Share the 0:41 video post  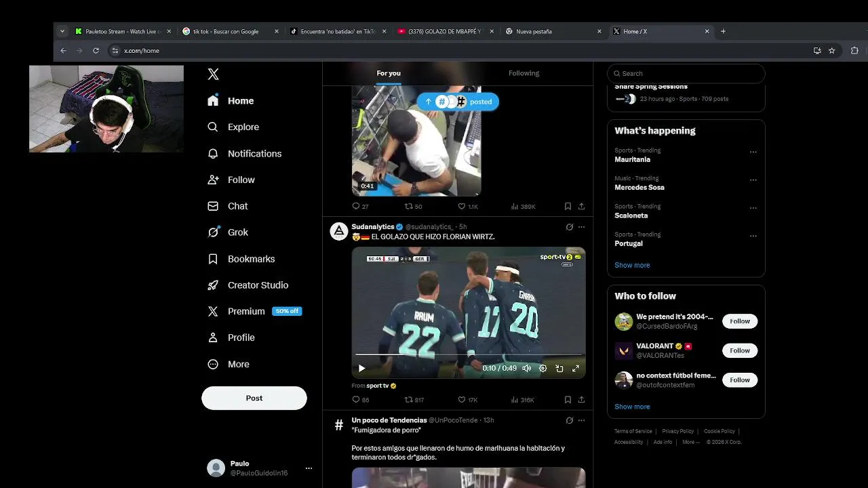coord(581,206)
